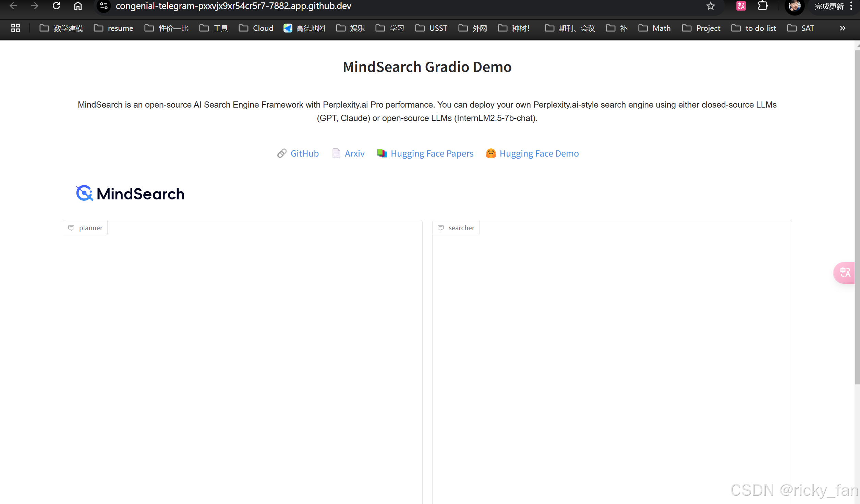860x504 pixels.
Task: Open the 数学建模 bookmark folder
Action: coord(61,28)
